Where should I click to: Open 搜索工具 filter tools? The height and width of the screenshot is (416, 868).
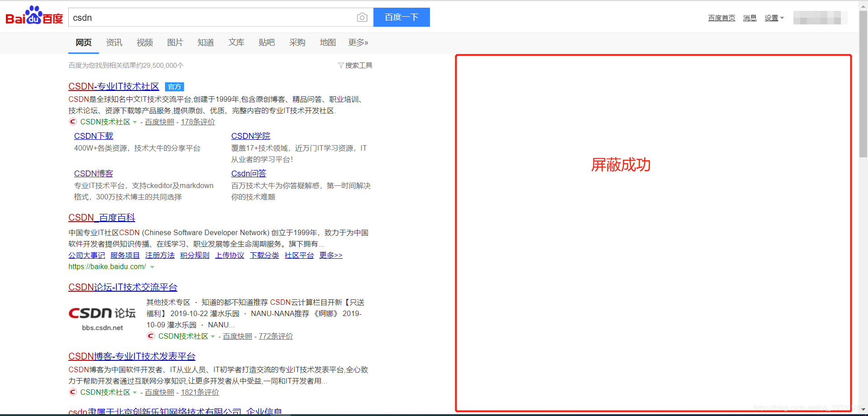tap(355, 66)
